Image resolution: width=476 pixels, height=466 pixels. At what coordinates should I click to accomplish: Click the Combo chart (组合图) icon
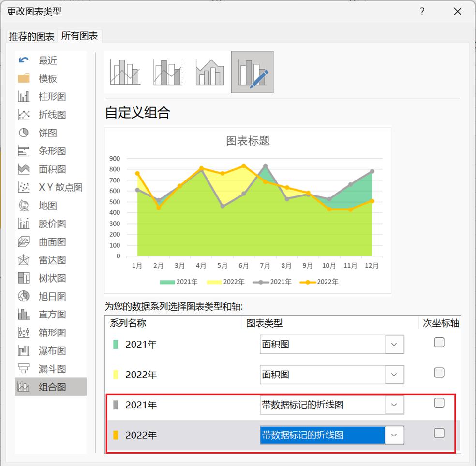pos(24,387)
